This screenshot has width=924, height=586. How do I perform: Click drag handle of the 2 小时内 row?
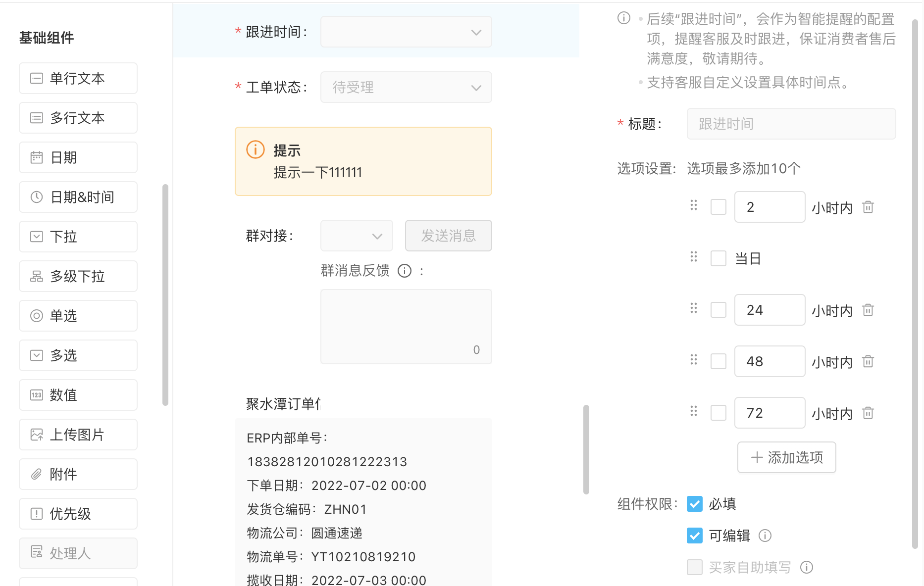[x=694, y=205]
